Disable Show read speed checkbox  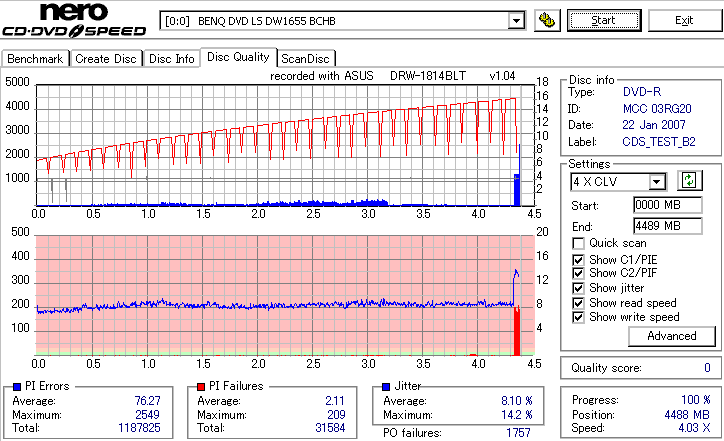coord(578,303)
